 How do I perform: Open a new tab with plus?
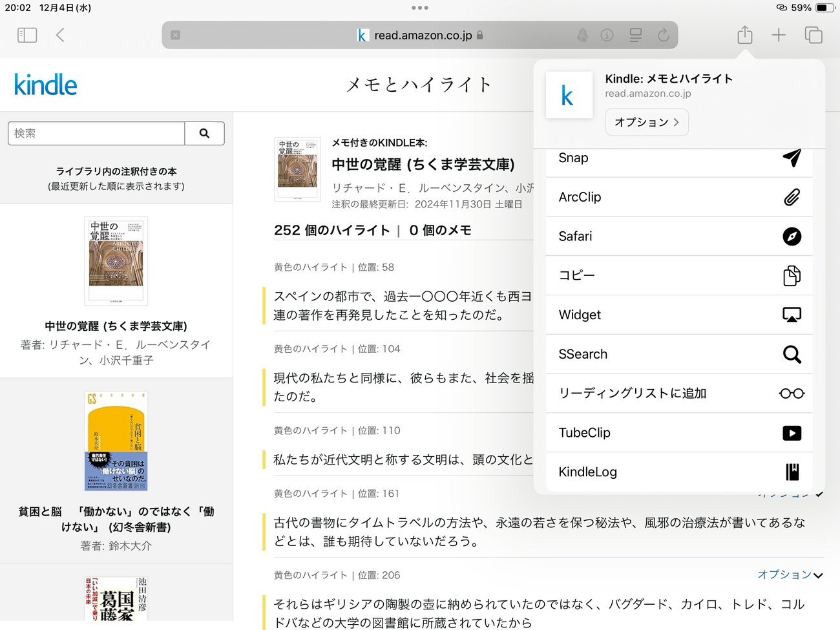click(x=779, y=35)
